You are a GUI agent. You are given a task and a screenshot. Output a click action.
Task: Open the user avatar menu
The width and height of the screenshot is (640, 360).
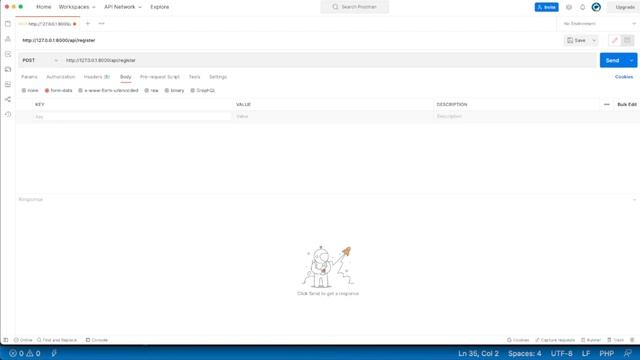[596, 7]
